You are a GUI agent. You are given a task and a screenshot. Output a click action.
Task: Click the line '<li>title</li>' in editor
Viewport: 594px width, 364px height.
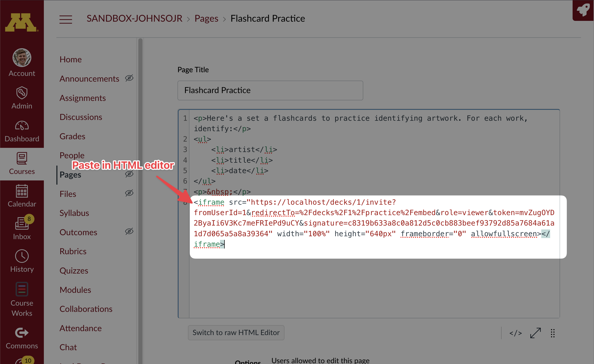pos(242,160)
